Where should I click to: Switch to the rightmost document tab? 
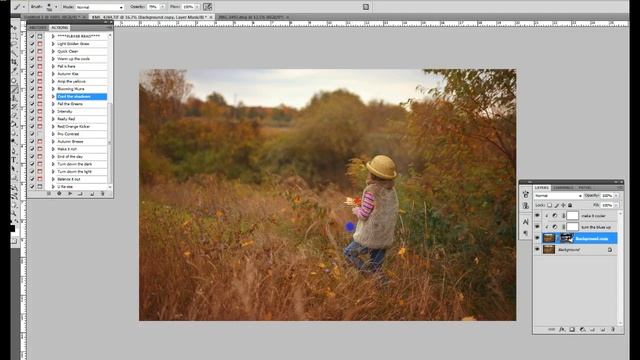coord(252,17)
